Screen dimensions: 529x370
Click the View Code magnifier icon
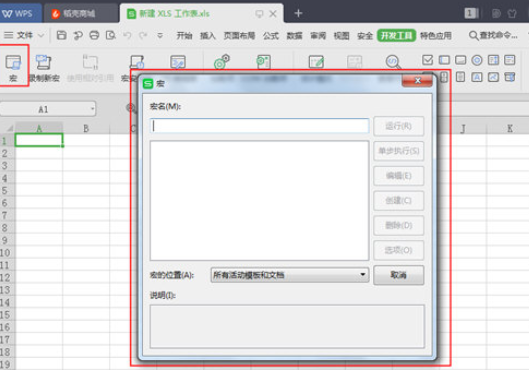393,62
